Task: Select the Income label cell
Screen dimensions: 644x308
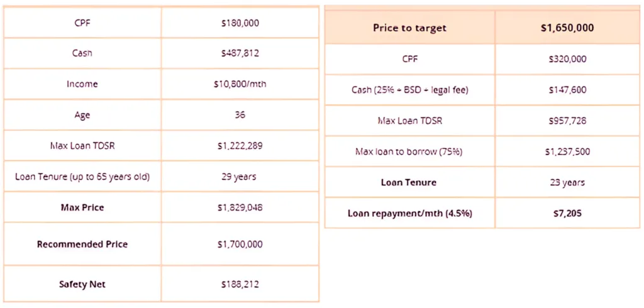Action: [82, 84]
